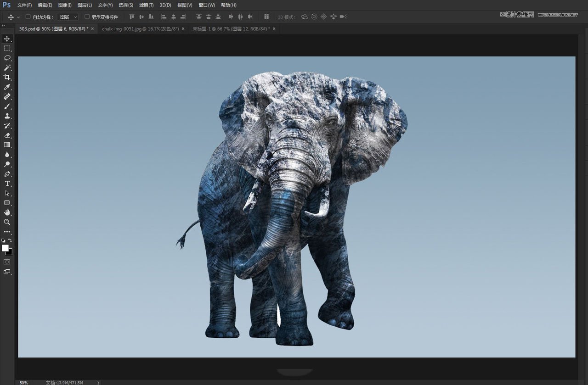
Task: Swap foreground and background colors
Action: [10, 240]
